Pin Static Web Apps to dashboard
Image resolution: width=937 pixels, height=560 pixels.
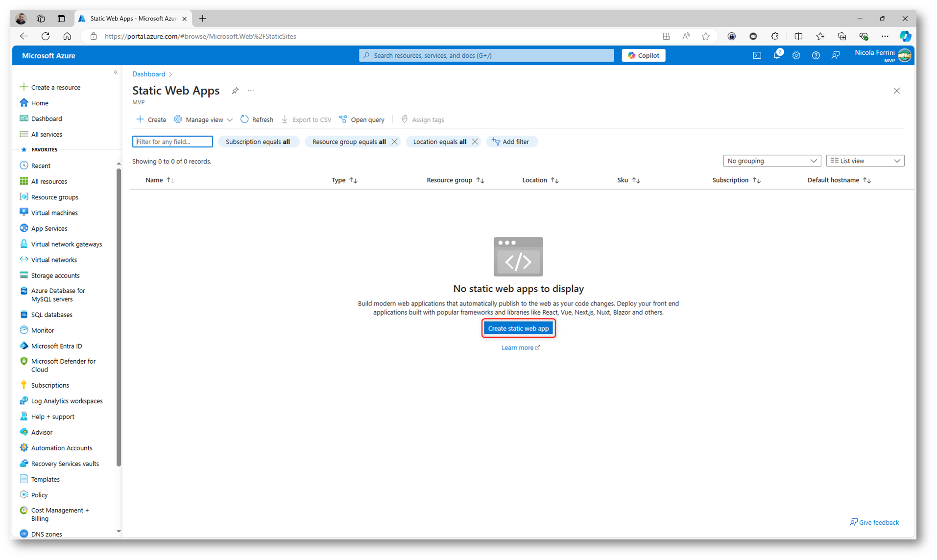235,91
